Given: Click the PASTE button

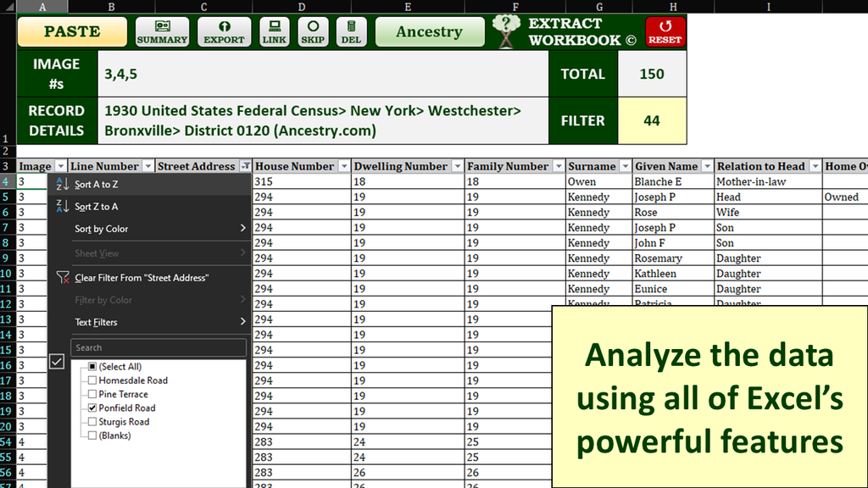Looking at the screenshot, I should point(72,31).
